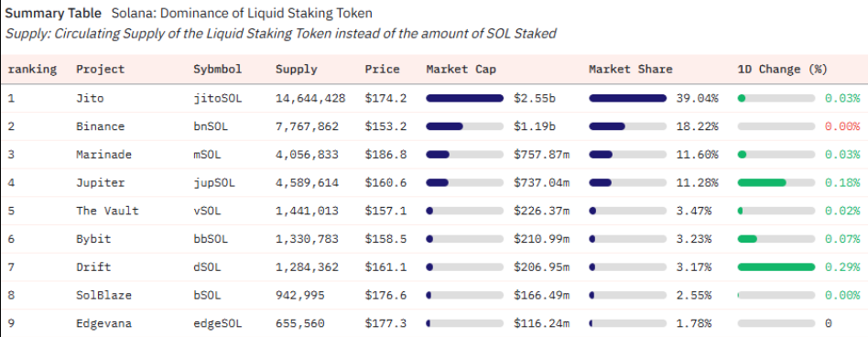Sort by Price column header
Viewport: 868px width, 337px height.
382,70
